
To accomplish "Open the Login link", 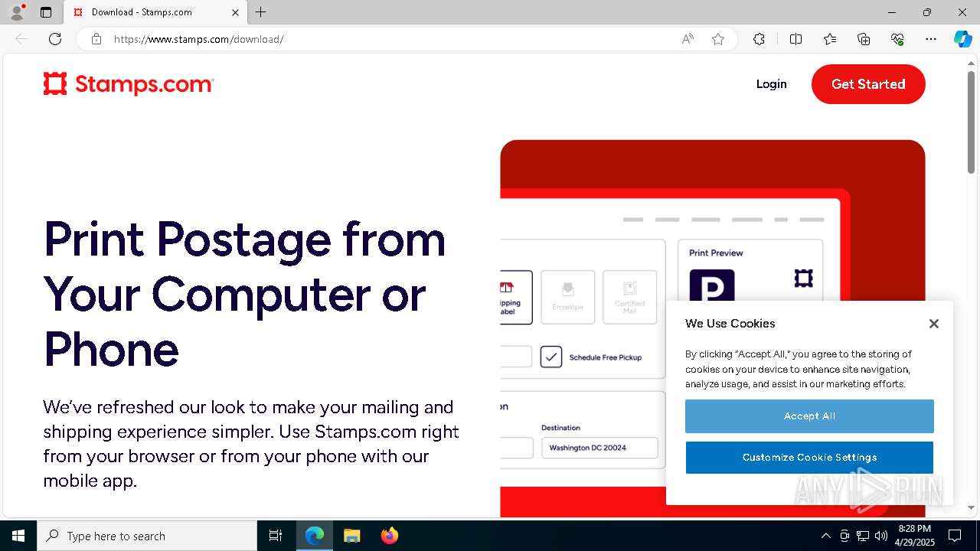I will pos(771,84).
